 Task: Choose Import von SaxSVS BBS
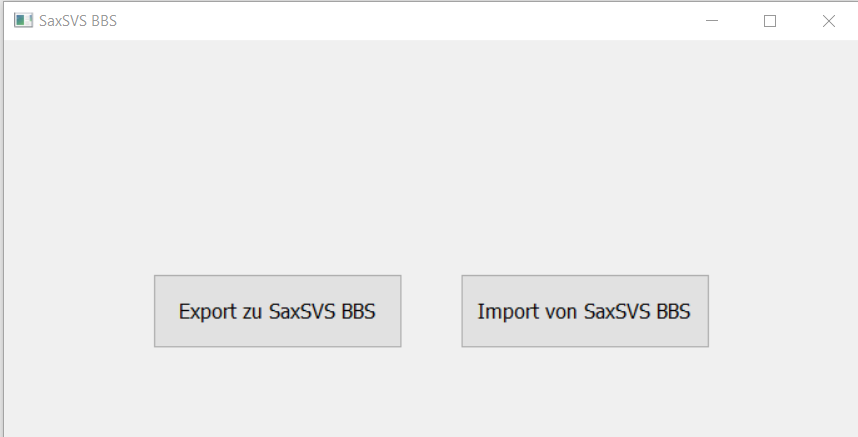tap(584, 311)
